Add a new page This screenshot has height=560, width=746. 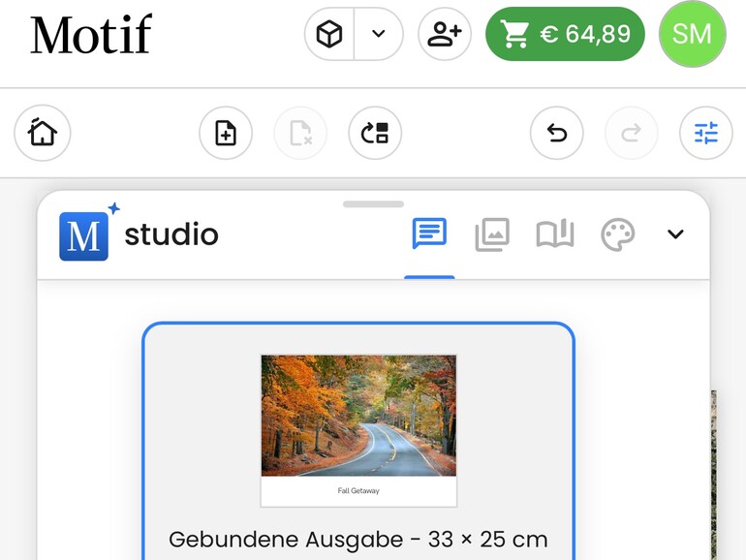[x=226, y=133]
